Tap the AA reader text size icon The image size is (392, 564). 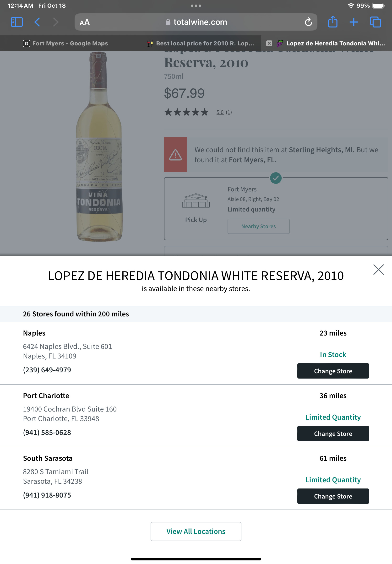pyautogui.click(x=85, y=22)
